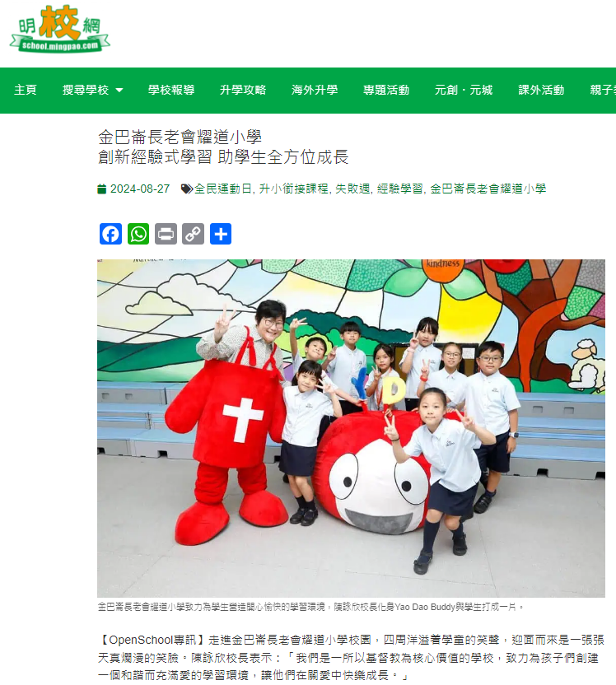Go to 升學攻略 section

(x=243, y=90)
